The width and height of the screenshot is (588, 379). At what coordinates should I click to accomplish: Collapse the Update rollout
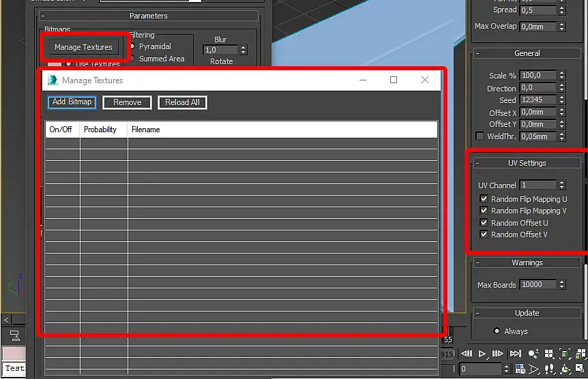click(x=477, y=313)
